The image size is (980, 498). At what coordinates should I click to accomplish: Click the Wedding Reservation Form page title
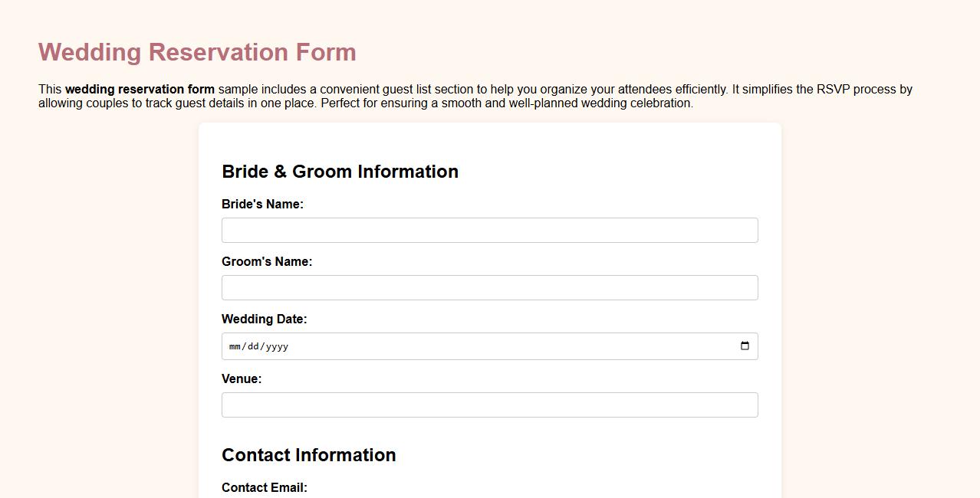pyautogui.click(x=196, y=52)
